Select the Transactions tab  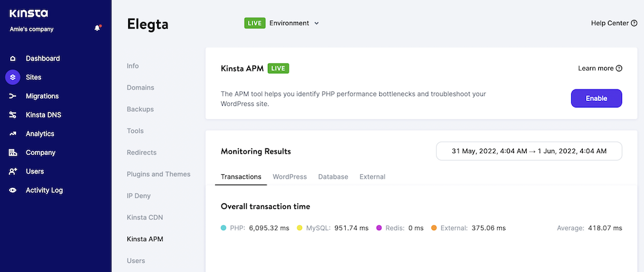(241, 177)
